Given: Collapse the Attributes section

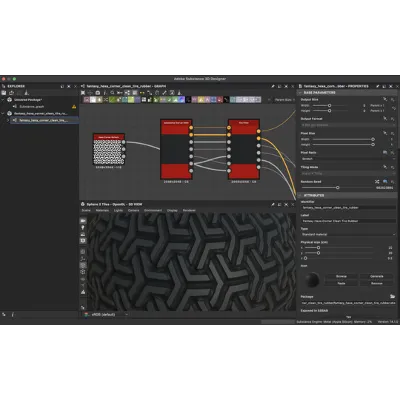Looking at the screenshot, I should click(x=300, y=195).
